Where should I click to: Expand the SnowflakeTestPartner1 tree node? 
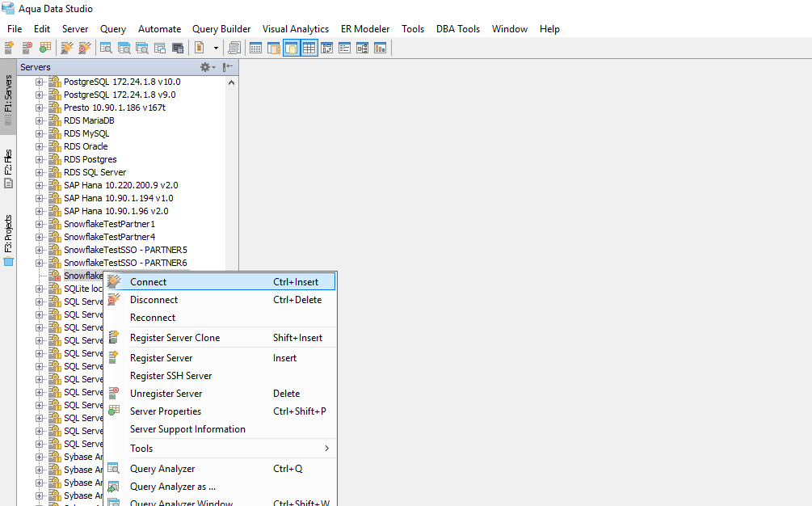[x=39, y=224]
